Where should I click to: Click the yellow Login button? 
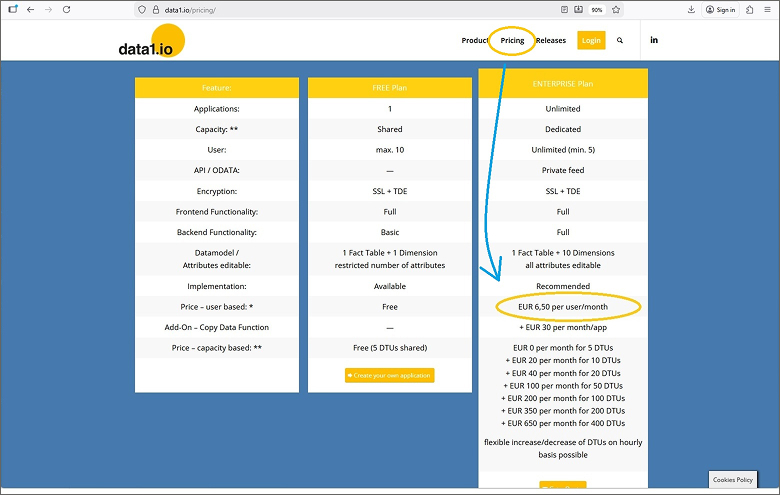tap(591, 41)
